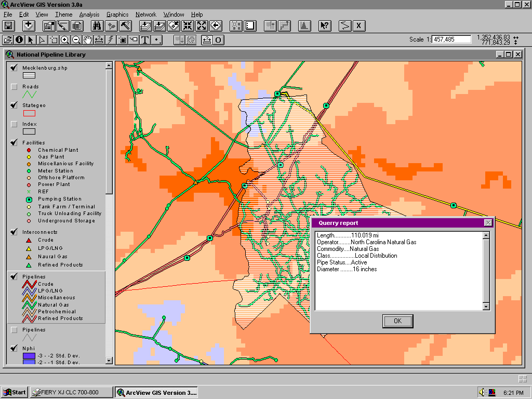Toggle the Nphi theme checkbox
The height and width of the screenshot is (399, 532).
coord(14,349)
